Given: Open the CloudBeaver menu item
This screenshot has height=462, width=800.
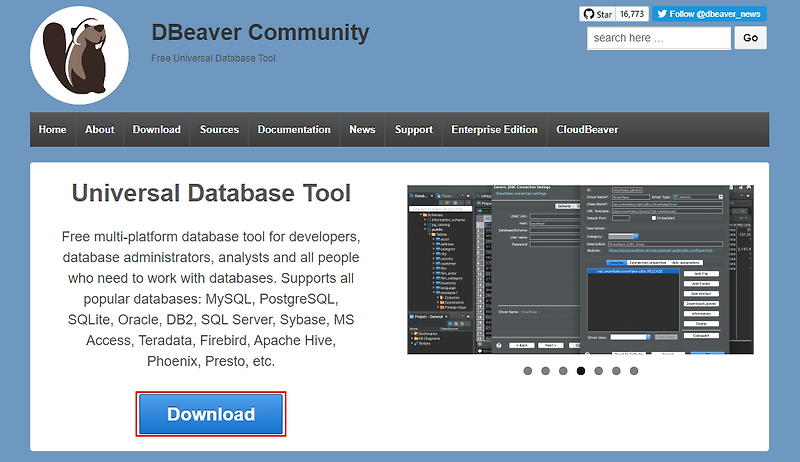Looking at the screenshot, I should 587,130.
